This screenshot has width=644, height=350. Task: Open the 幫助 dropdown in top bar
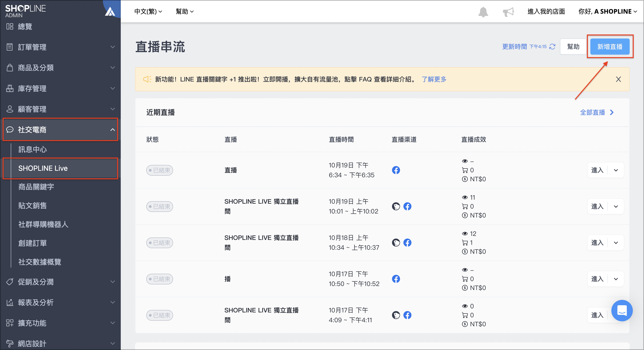184,11
